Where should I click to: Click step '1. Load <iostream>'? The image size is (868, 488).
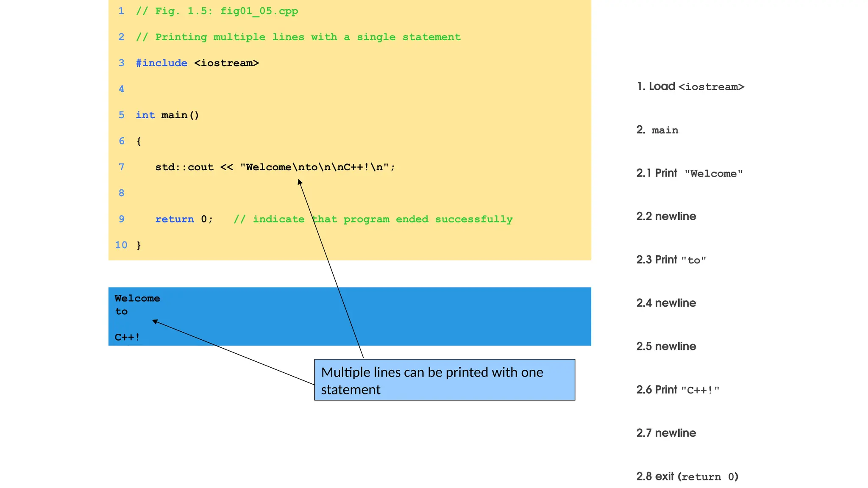click(691, 87)
